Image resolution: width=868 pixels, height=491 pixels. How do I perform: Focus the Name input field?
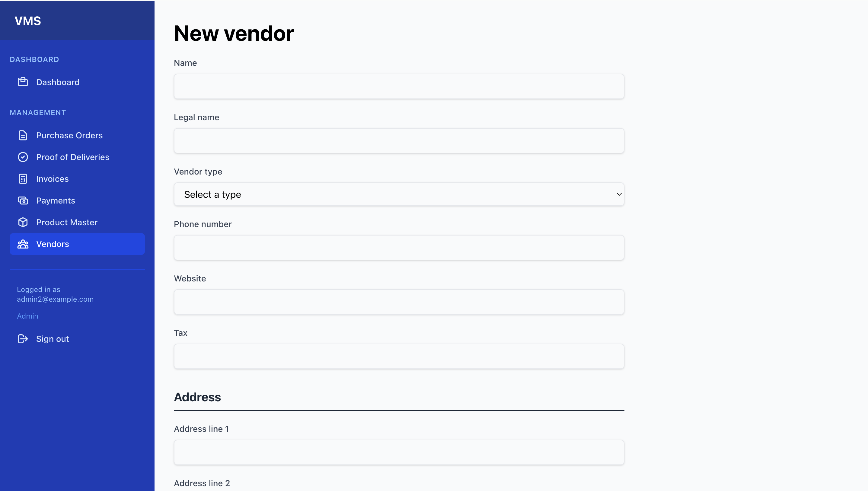(x=399, y=86)
